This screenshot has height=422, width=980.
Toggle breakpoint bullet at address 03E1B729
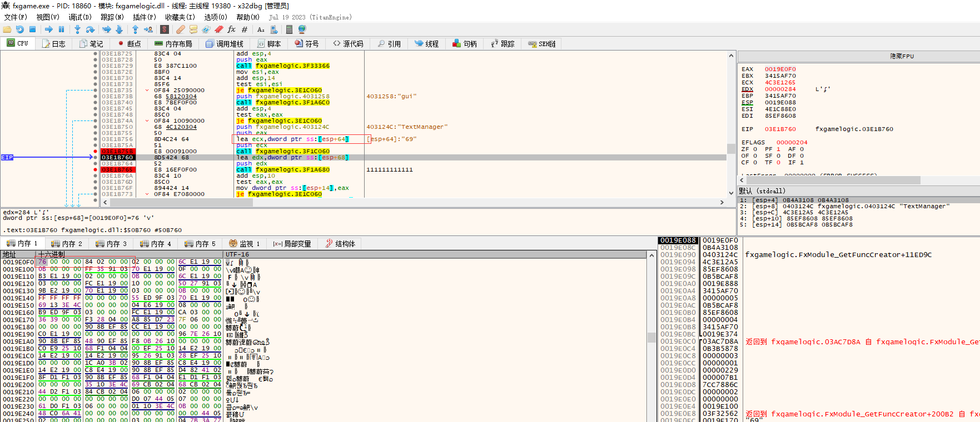96,66
